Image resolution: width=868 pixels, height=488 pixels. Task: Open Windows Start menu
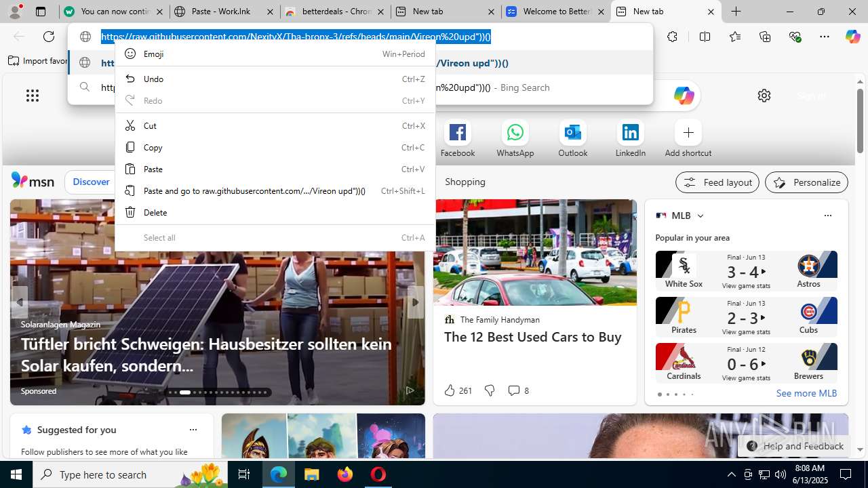pyautogui.click(x=16, y=474)
